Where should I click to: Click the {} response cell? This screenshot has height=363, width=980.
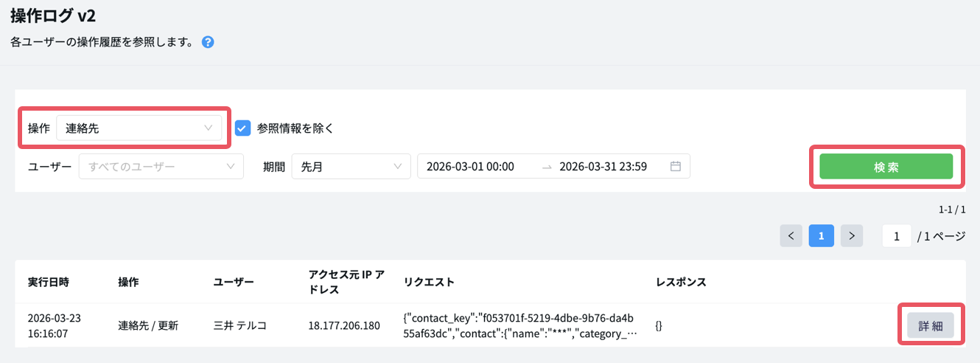659,325
